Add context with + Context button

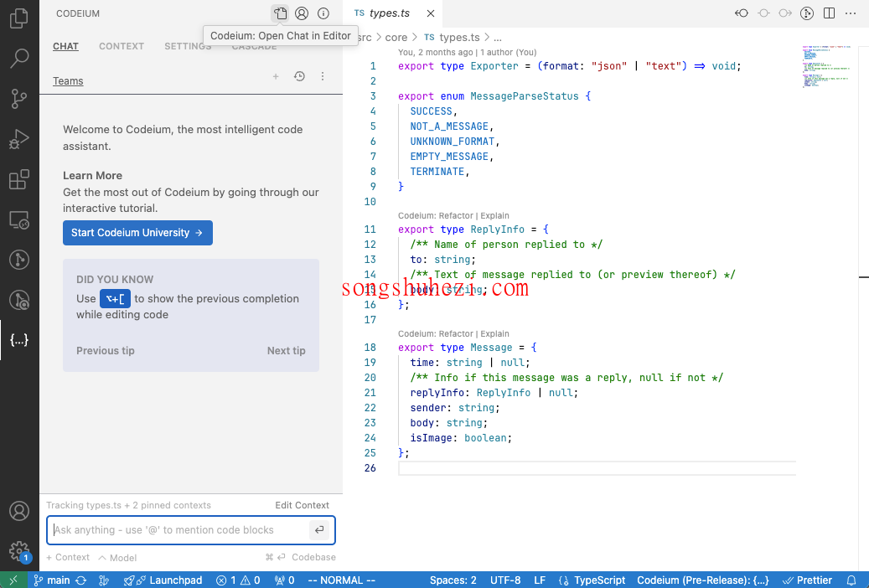coord(68,558)
